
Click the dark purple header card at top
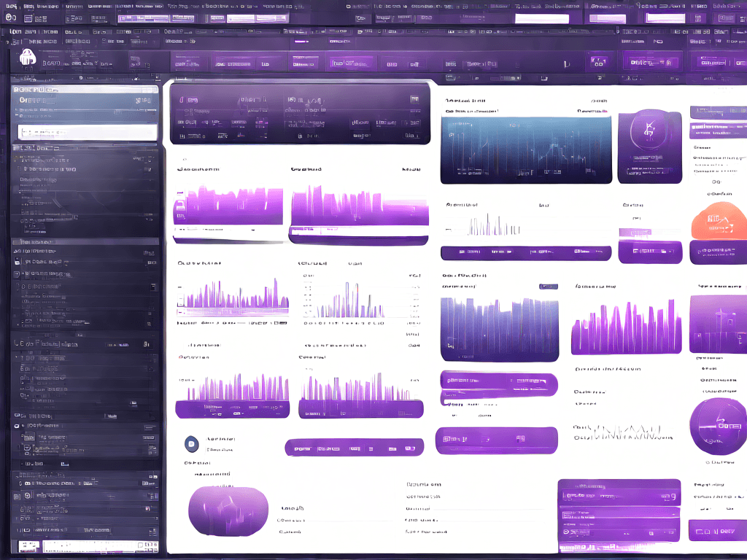tap(300, 114)
